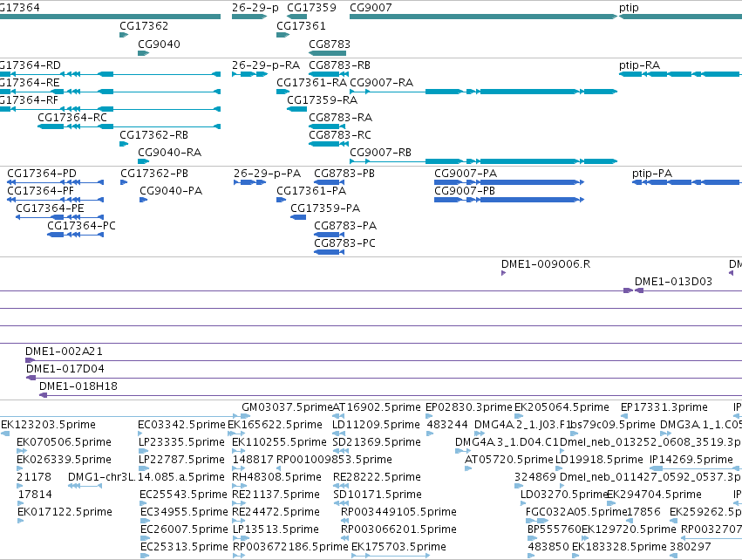The height and width of the screenshot is (560, 742).
Task: Select protein CG17364-PF
Action: pyautogui.click(x=55, y=200)
